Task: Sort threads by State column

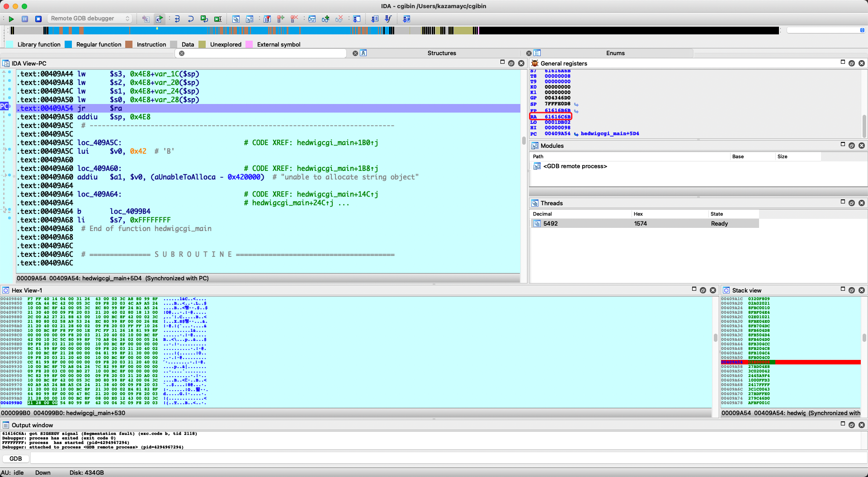Action: click(733, 214)
